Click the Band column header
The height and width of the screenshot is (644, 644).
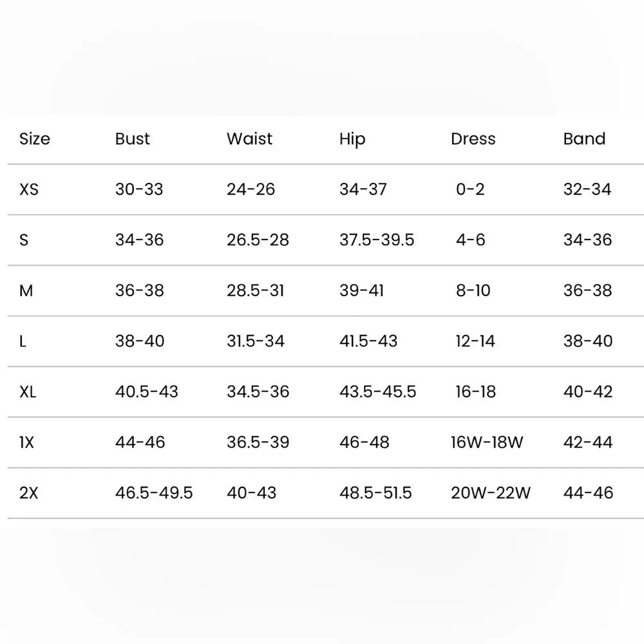click(584, 139)
